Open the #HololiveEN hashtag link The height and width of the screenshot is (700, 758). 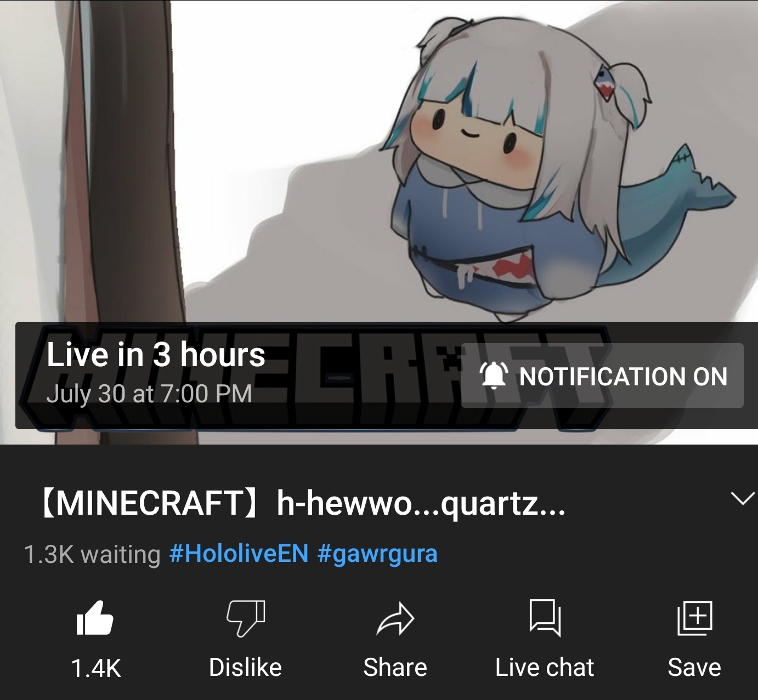point(240,553)
